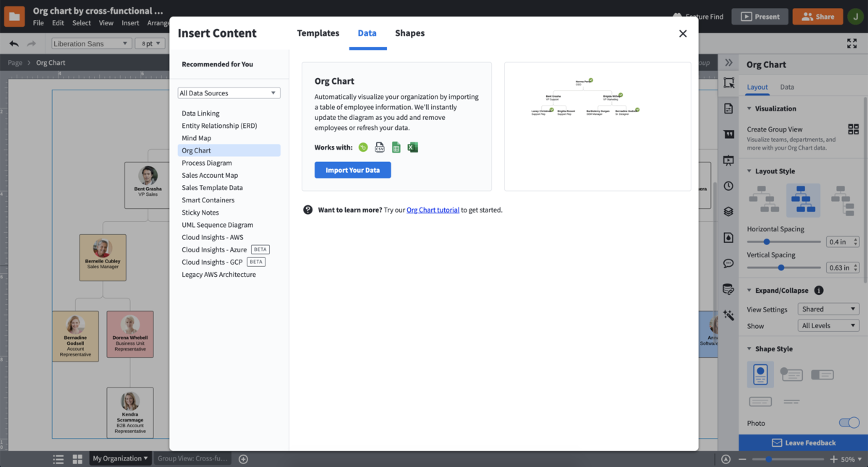Select Mind Map in the data list
868x467 pixels.
point(196,138)
